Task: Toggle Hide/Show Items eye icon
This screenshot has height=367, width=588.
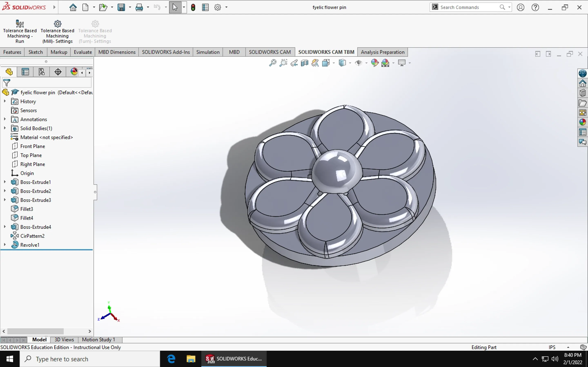Action: 358,63
